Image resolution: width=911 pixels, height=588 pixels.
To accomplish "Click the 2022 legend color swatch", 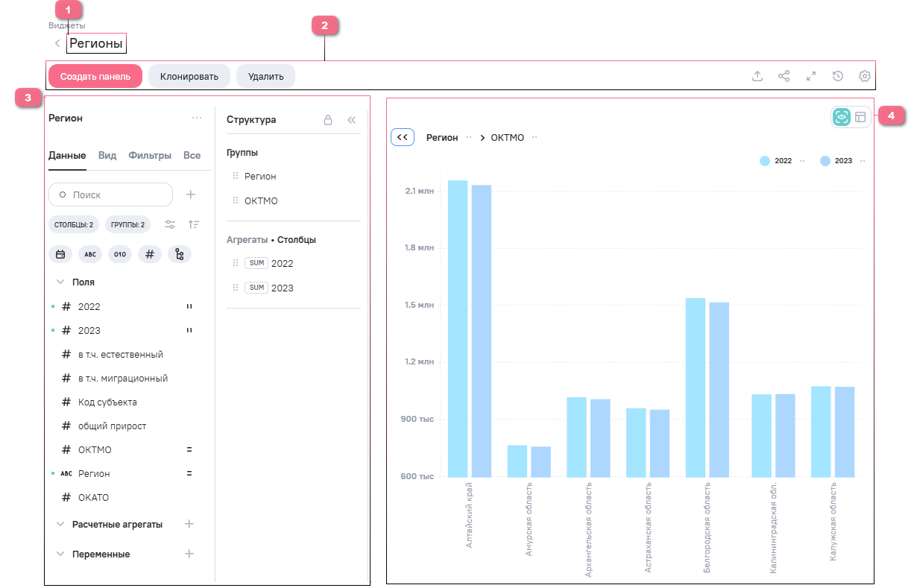I will pos(765,161).
